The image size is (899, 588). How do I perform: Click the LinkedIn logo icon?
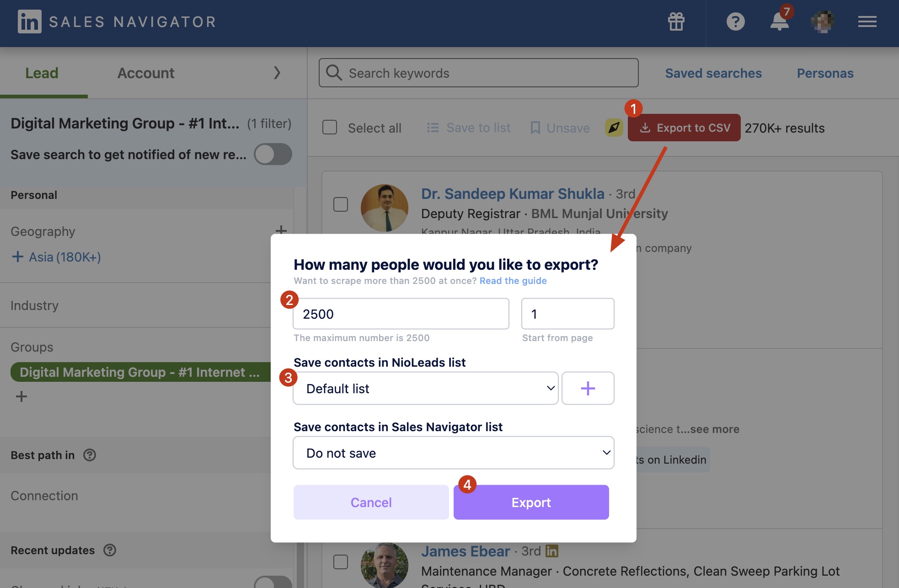[x=30, y=21]
